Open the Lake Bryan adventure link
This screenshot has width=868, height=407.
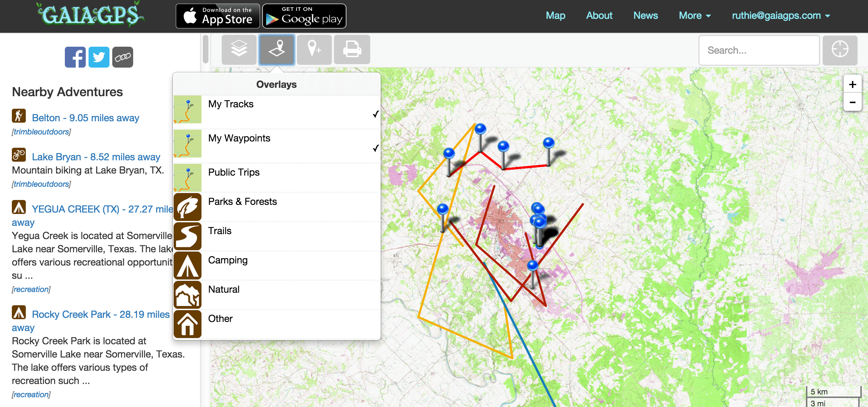96,157
